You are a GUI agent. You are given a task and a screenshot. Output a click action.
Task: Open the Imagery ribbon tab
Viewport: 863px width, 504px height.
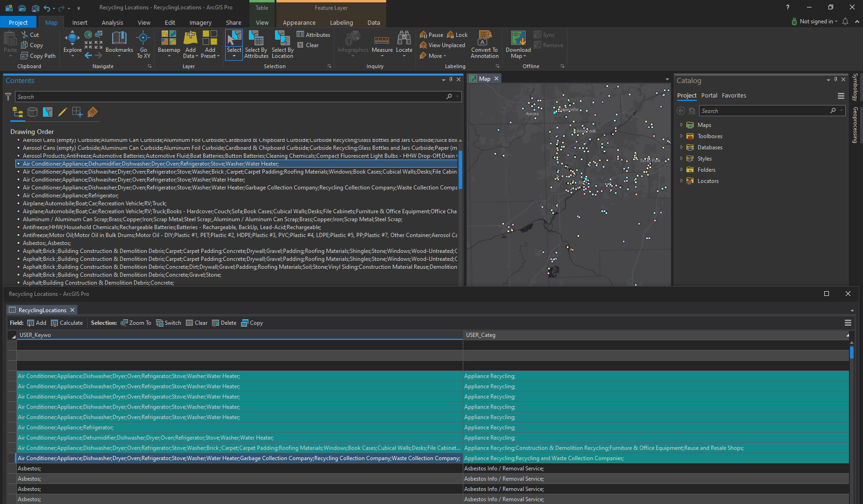pos(200,22)
